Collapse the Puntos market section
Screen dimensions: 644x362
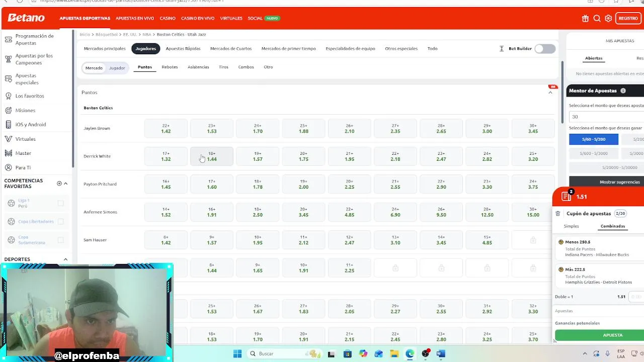pyautogui.click(x=550, y=93)
